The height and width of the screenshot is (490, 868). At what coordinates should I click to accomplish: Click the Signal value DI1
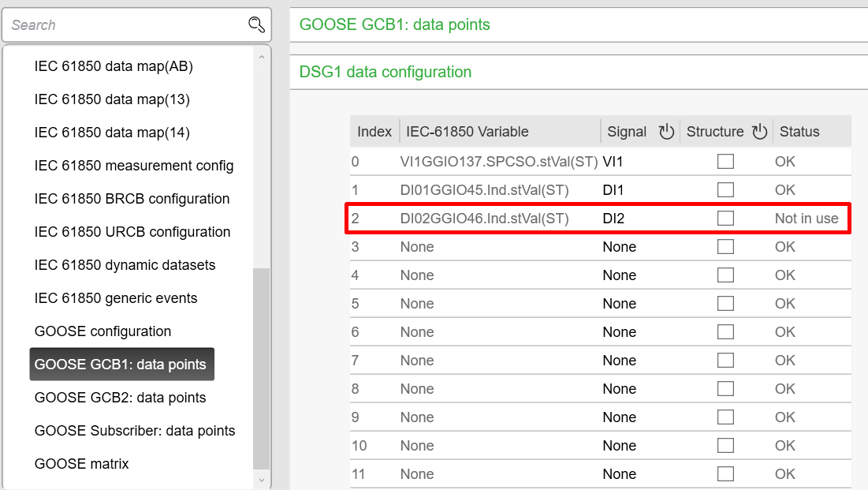[613, 189]
